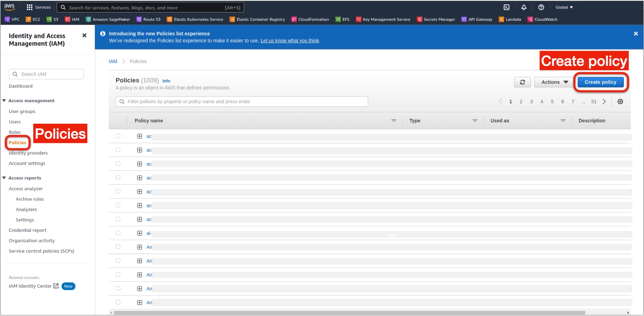Click the Create policy button
The height and width of the screenshot is (316, 644).
(x=600, y=82)
